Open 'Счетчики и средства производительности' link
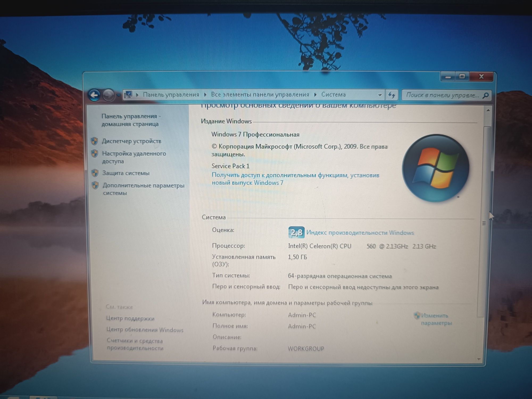This screenshot has width=532, height=399. [135, 344]
